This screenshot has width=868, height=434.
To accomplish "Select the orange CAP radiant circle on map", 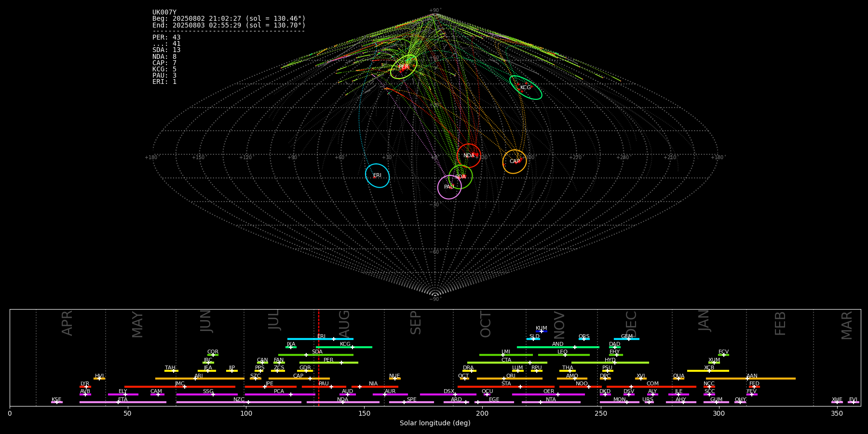I will [x=515, y=162].
